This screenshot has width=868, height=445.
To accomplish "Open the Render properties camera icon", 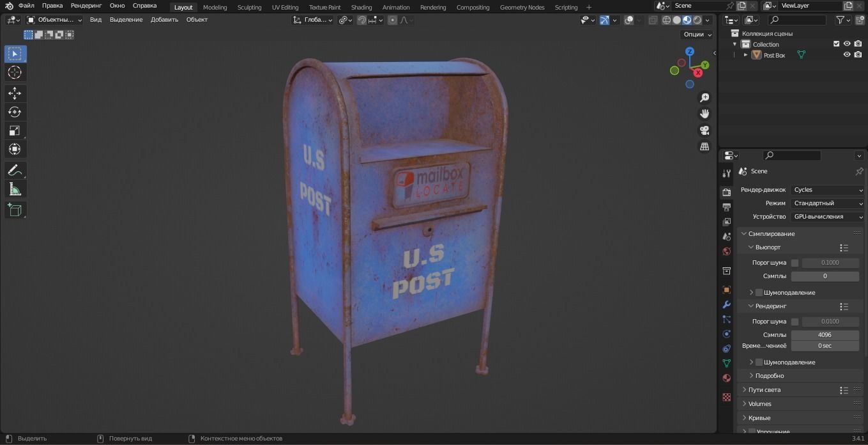I will click(x=726, y=191).
